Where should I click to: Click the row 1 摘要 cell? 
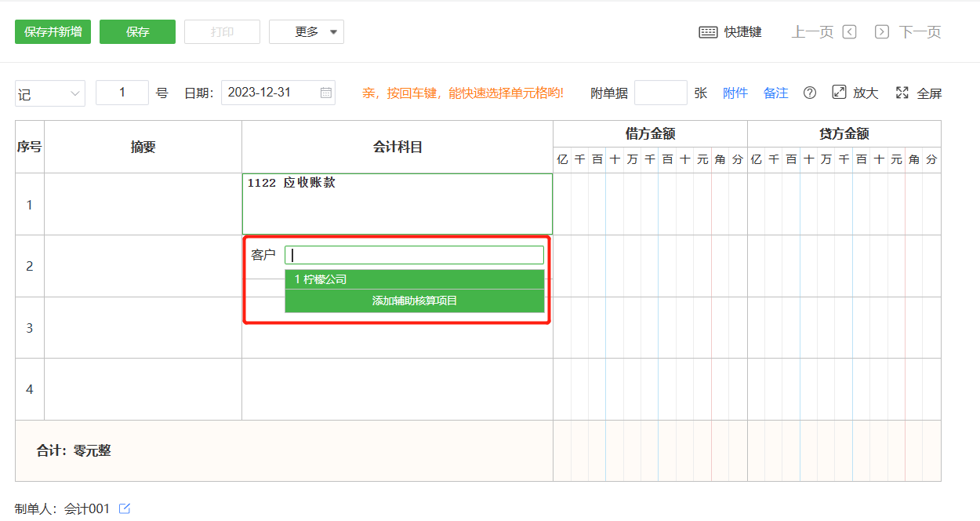[x=143, y=204]
